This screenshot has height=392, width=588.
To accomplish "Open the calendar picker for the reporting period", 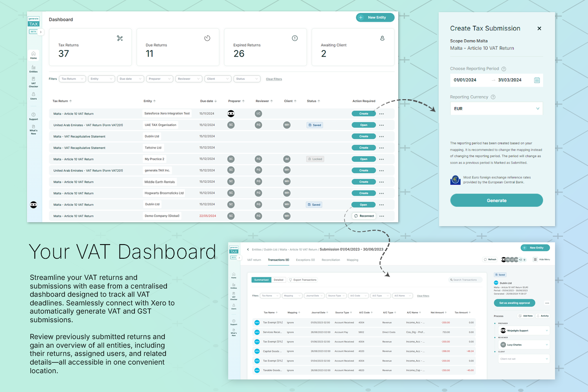I will pos(537,80).
